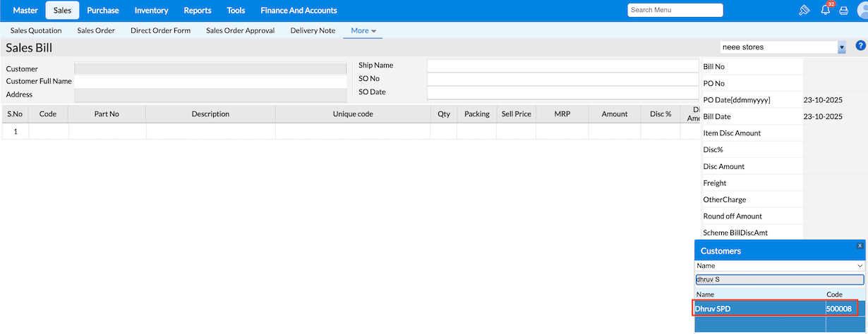
Task: Click the blue help question mark icon
Action: (x=860, y=46)
